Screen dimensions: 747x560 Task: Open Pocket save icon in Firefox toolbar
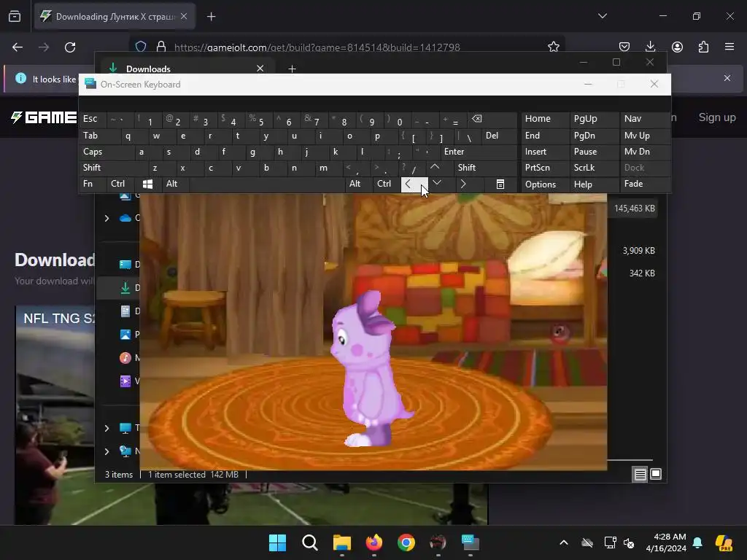(624, 47)
